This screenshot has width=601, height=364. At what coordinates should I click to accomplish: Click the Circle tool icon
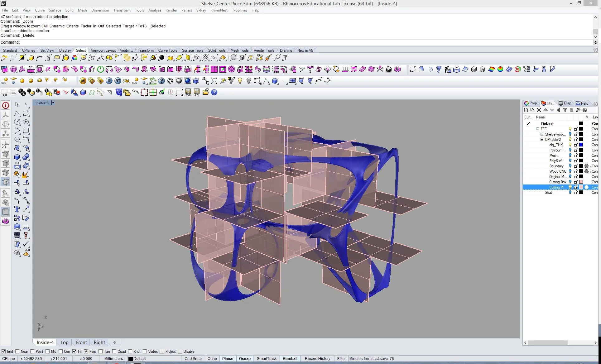[x=17, y=122]
